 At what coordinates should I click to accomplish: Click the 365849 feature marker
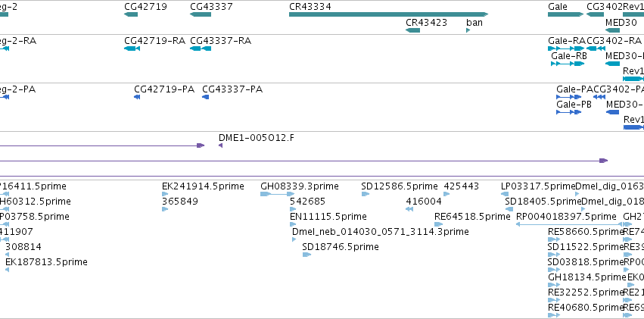165,209
